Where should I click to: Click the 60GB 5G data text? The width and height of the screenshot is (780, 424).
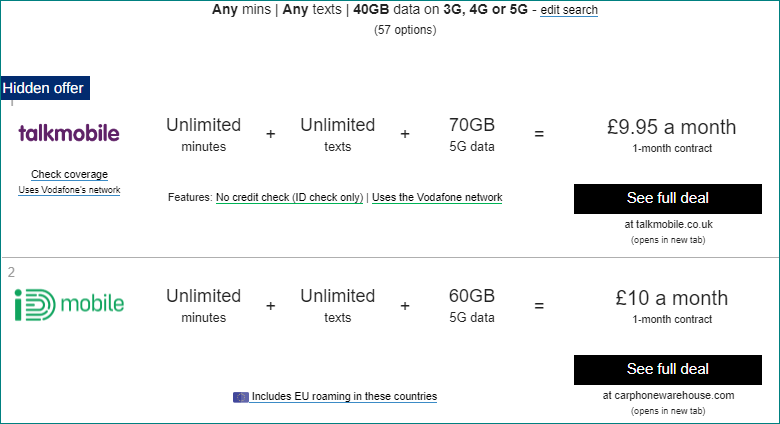pos(472,306)
